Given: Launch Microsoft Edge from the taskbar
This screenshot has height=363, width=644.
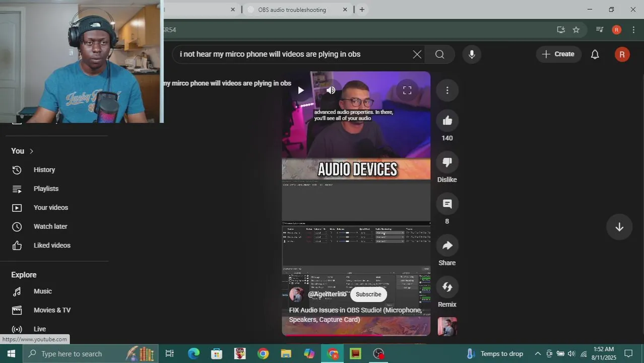Looking at the screenshot, I should (x=194, y=354).
